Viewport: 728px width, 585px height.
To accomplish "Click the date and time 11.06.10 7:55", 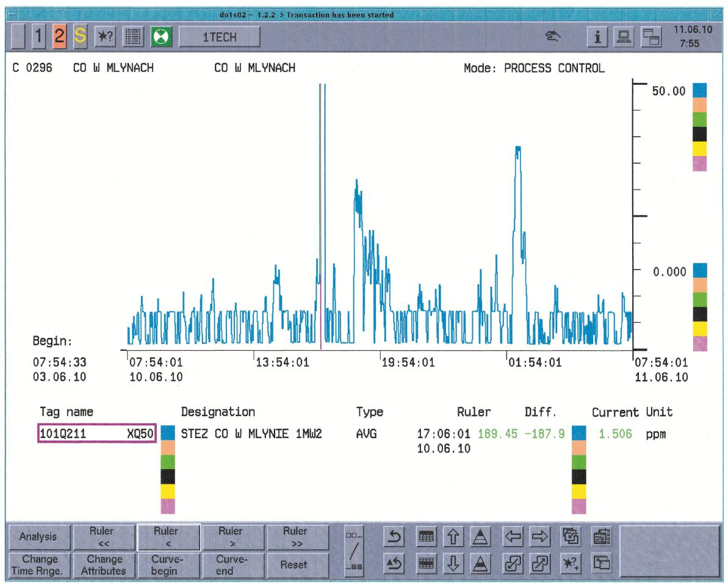I will point(693,36).
